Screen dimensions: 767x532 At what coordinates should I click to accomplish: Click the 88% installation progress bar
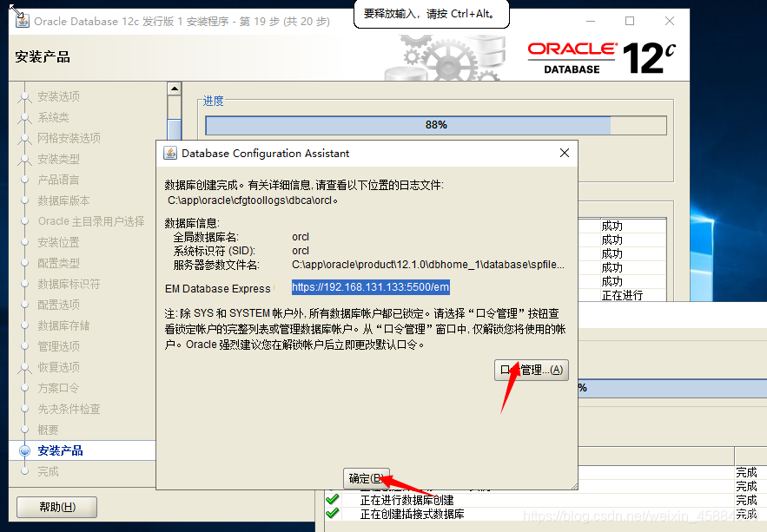point(436,125)
